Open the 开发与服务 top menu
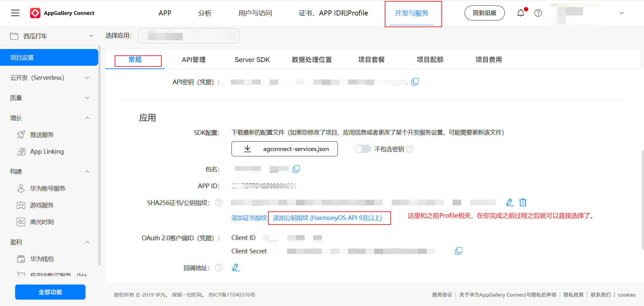Screen dimensions: 644x306 [412, 13]
